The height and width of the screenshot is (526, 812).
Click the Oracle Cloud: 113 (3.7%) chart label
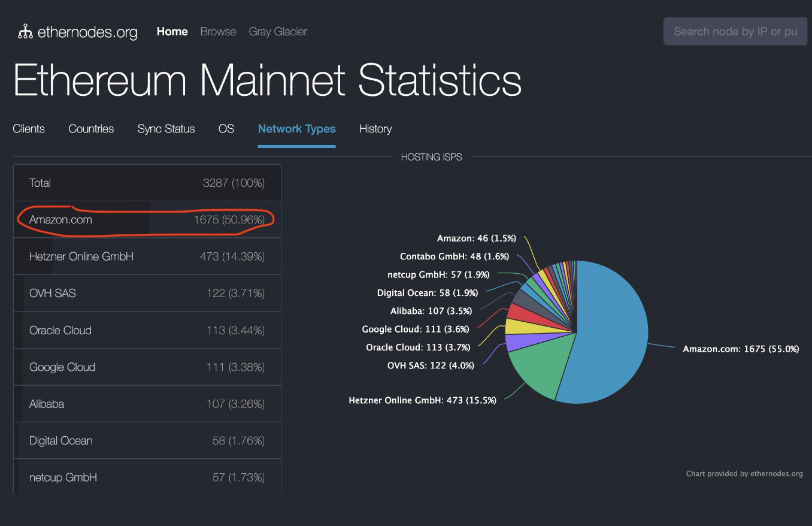coord(418,347)
